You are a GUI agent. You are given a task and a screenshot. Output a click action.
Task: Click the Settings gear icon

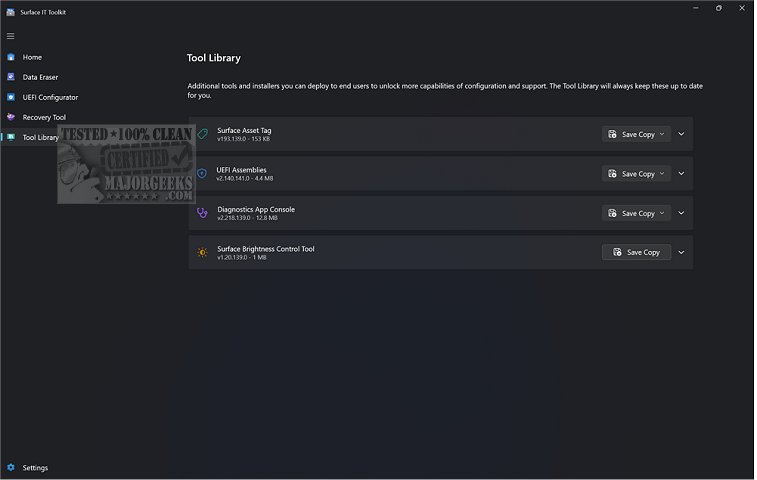point(11,467)
